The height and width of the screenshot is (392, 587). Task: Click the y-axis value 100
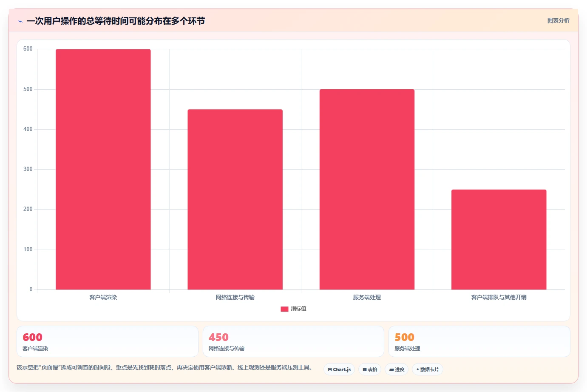coord(28,250)
